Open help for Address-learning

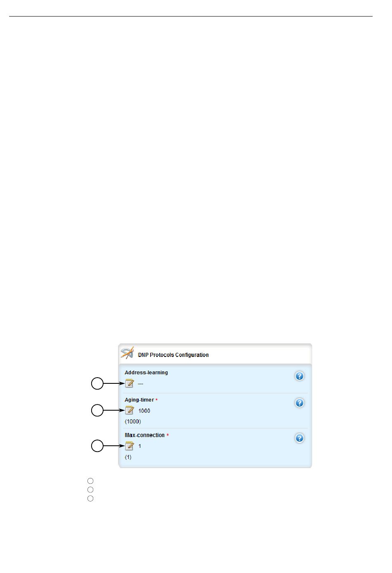pyautogui.click(x=300, y=376)
